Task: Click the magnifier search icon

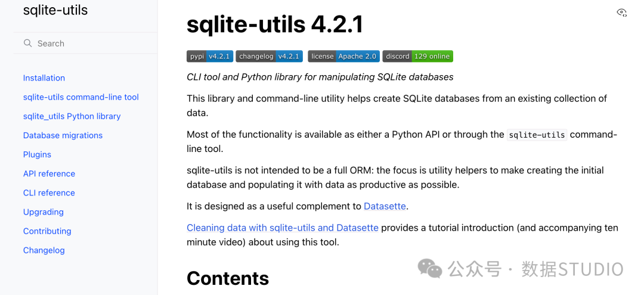Action: [x=27, y=43]
